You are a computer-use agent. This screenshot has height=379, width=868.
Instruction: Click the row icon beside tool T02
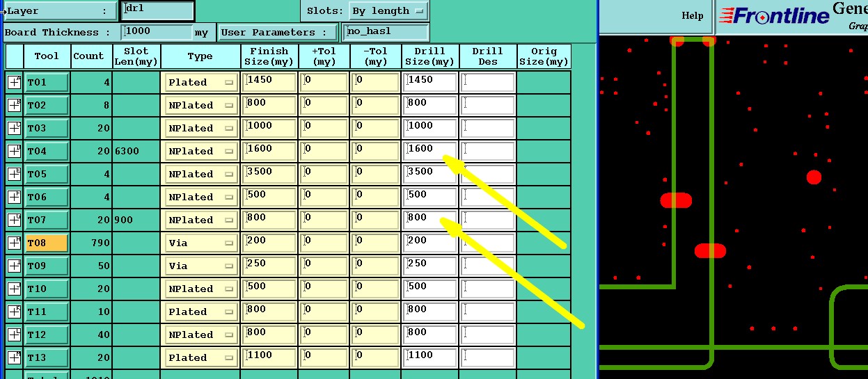[x=14, y=105]
